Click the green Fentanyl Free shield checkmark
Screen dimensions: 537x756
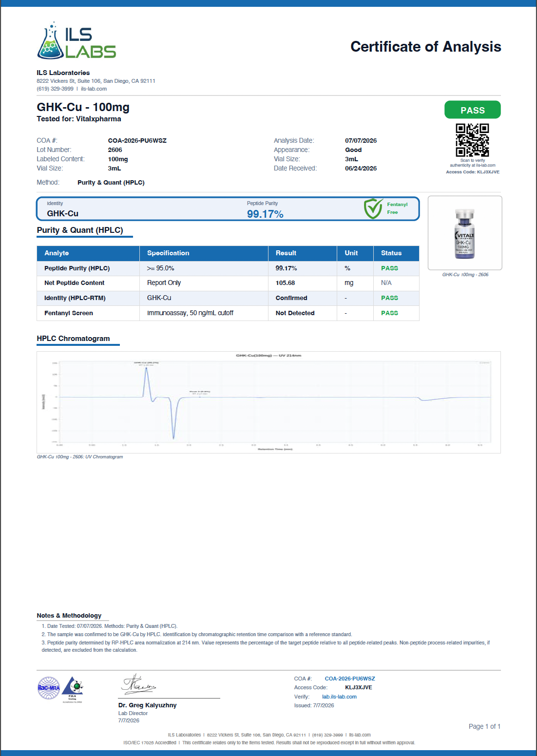point(373,208)
